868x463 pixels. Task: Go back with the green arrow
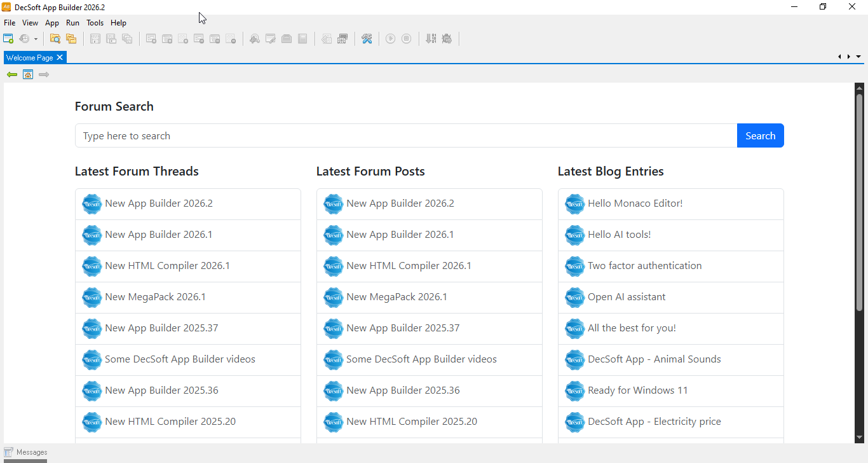pyautogui.click(x=11, y=74)
